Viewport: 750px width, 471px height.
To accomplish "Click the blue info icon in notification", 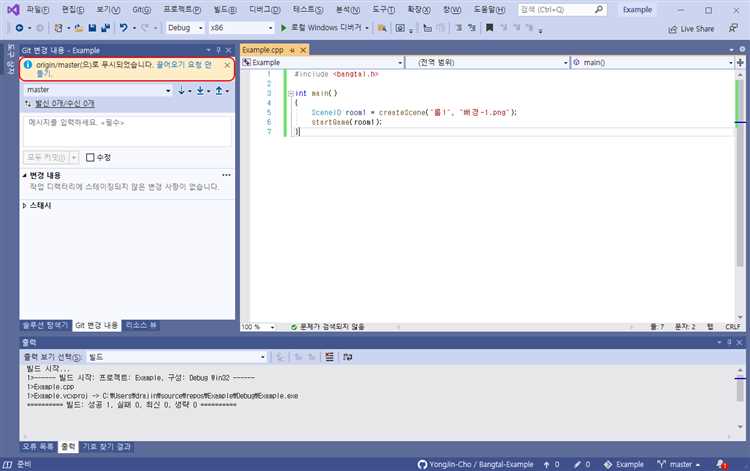I will coord(28,65).
